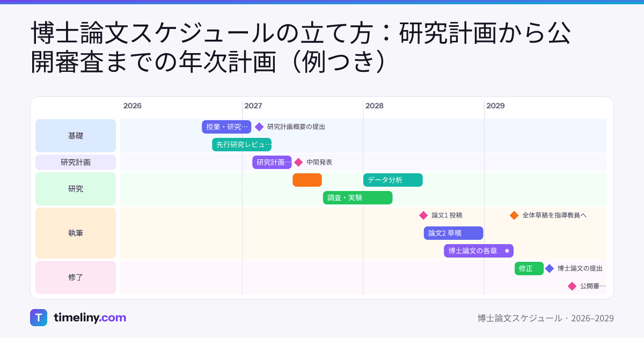Click the 全体草稿を指導教員へ milestone label

click(x=554, y=215)
